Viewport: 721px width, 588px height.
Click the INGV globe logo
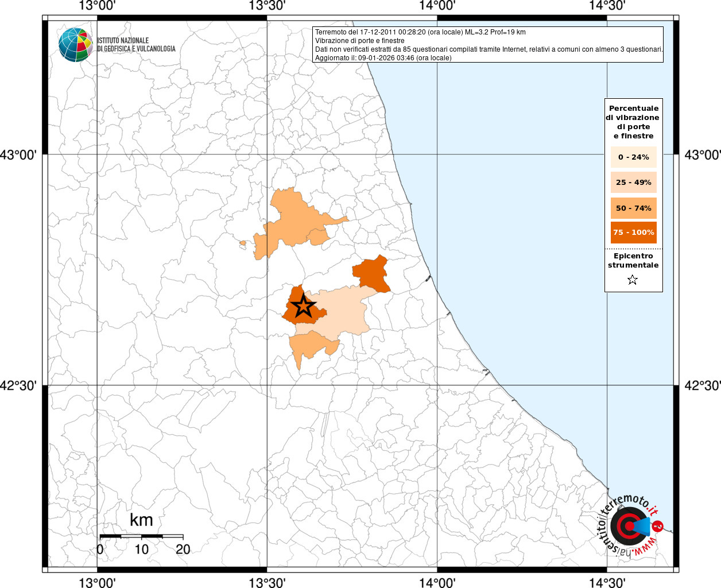coord(76,44)
